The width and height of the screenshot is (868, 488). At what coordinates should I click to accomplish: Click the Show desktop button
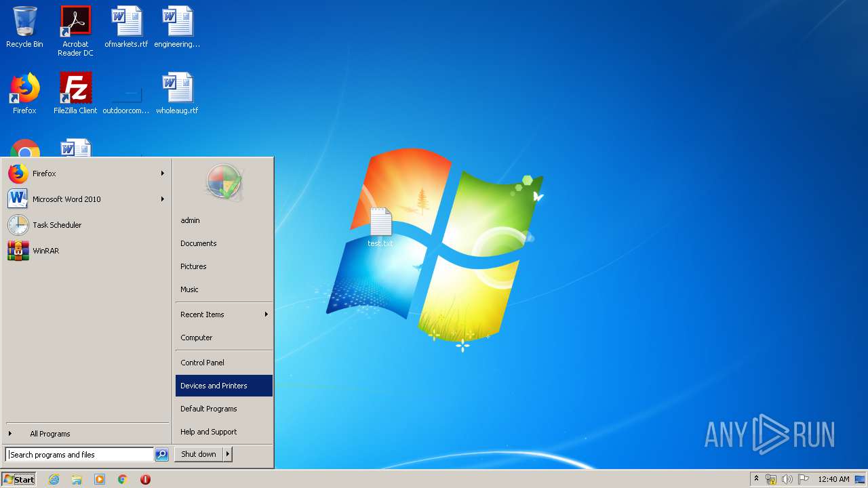[861, 479]
